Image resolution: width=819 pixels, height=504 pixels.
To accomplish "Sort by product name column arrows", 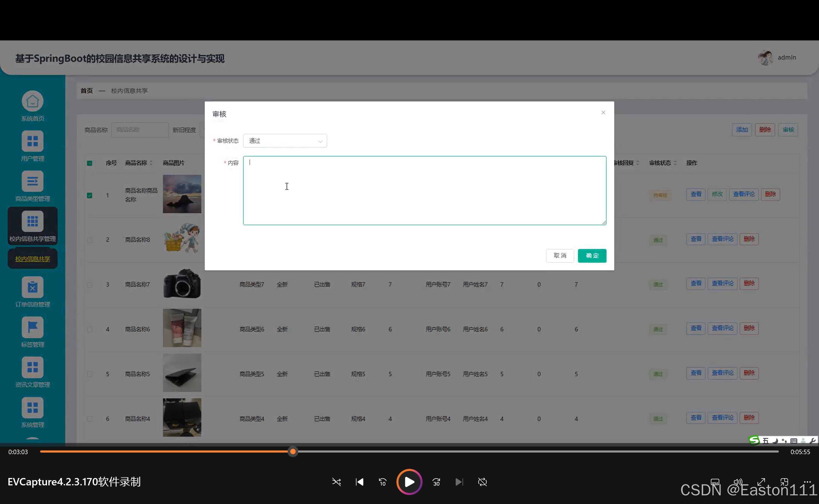I will (x=151, y=163).
